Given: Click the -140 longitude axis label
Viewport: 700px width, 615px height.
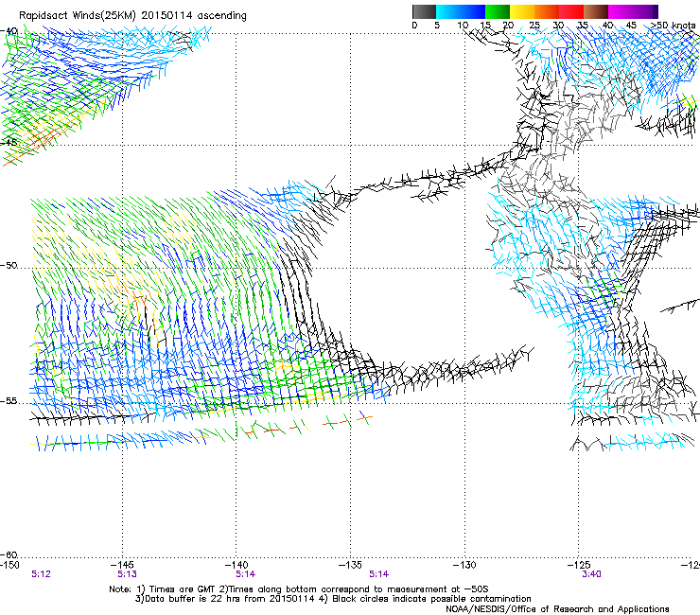Looking at the screenshot, I should (x=236, y=565).
